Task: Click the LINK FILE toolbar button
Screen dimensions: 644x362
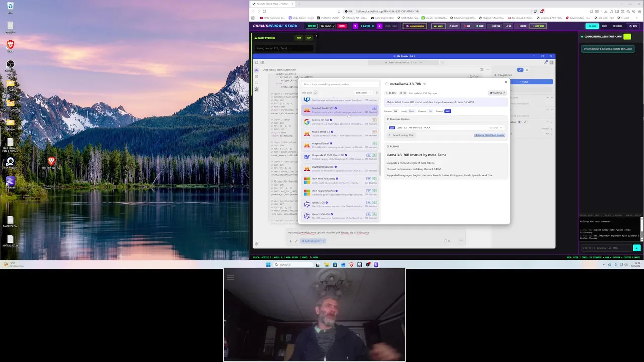Action: (x=496, y=26)
